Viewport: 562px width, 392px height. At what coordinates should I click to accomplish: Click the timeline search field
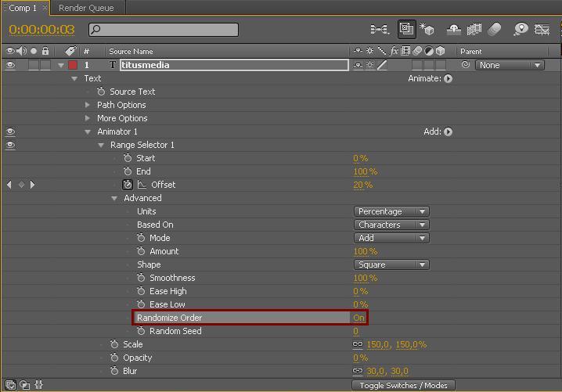(x=163, y=30)
